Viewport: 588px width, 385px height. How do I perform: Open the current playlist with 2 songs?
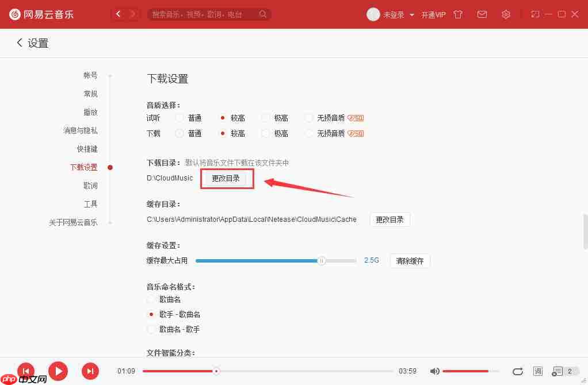(x=559, y=371)
